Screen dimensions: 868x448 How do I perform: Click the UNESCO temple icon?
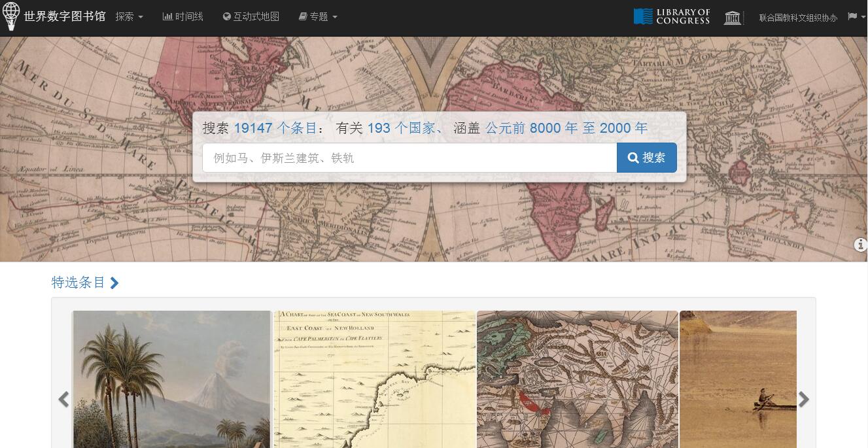click(x=733, y=17)
